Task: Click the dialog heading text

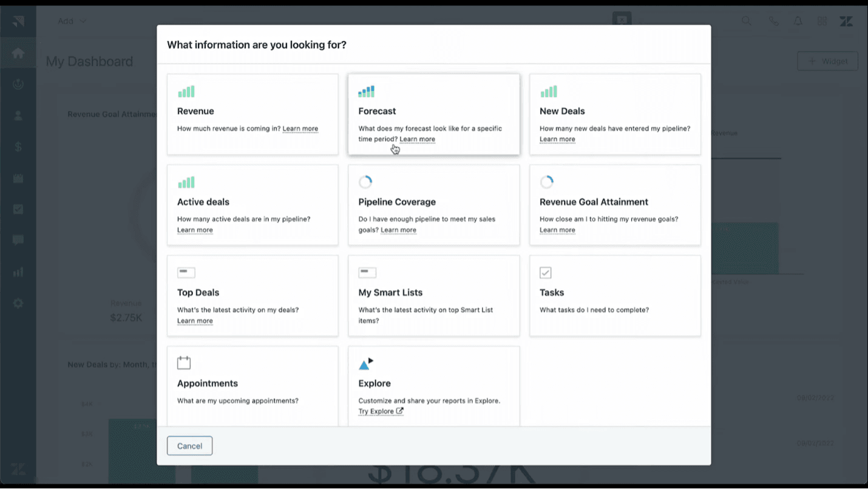Action: coord(257,45)
